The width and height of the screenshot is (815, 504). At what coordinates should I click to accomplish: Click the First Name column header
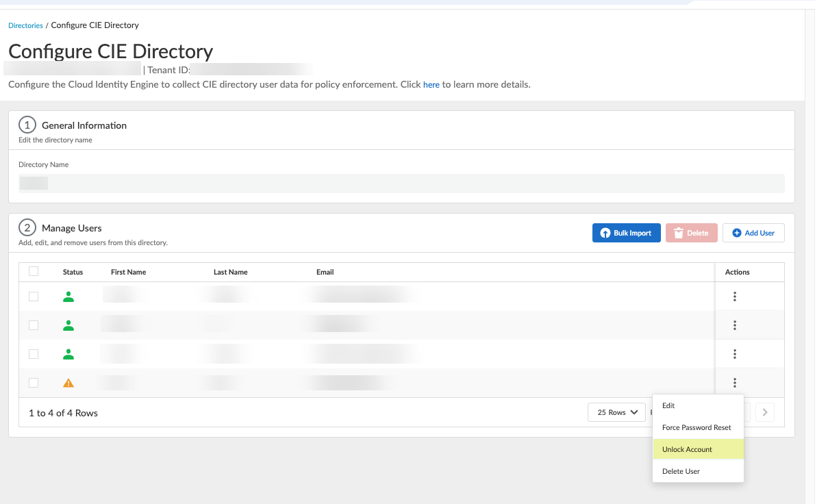point(128,273)
